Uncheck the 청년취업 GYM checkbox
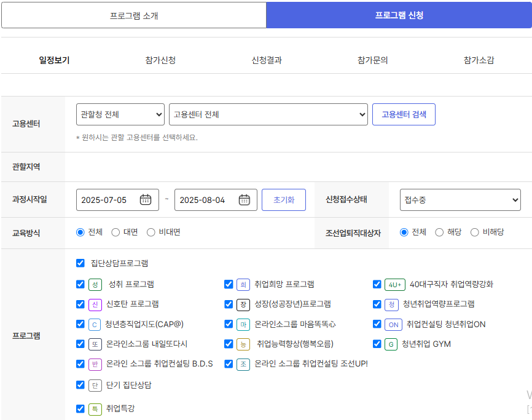 click(377, 344)
